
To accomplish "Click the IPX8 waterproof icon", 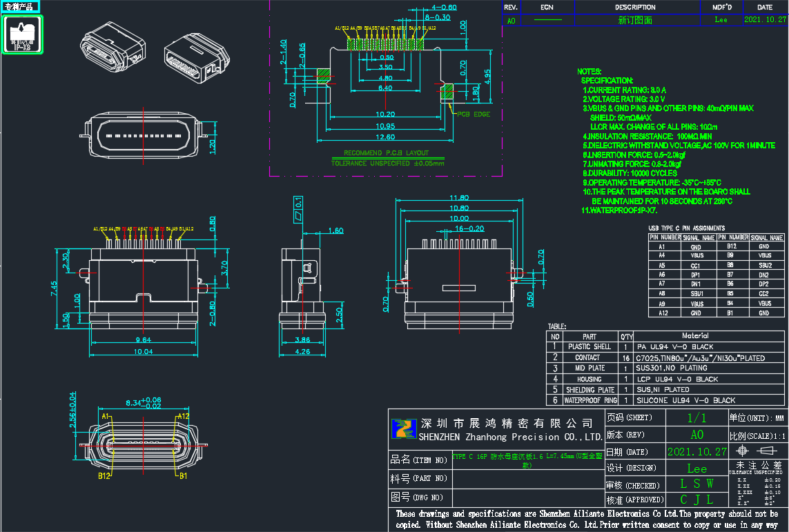I will (22, 35).
